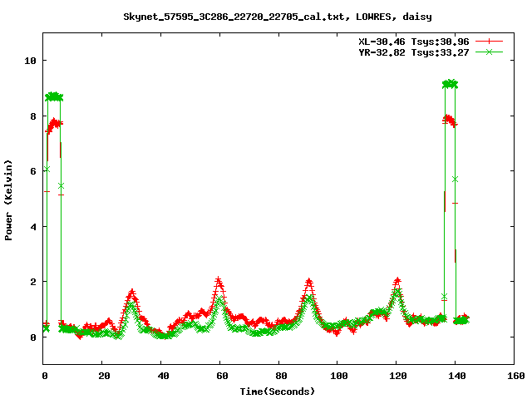The image size is (532, 399).
Task: Click the green YR legend line sample
Action: pyautogui.click(x=489, y=52)
